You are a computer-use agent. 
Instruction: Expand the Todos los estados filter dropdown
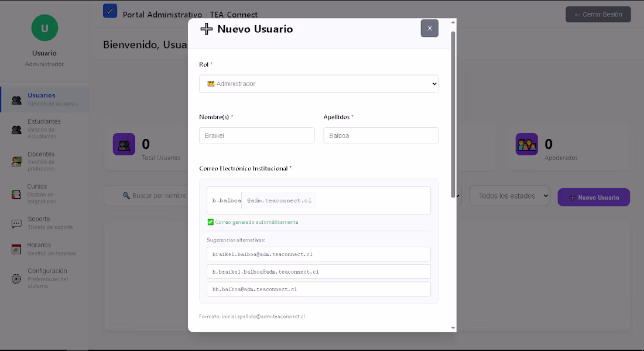[x=509, y=195]
